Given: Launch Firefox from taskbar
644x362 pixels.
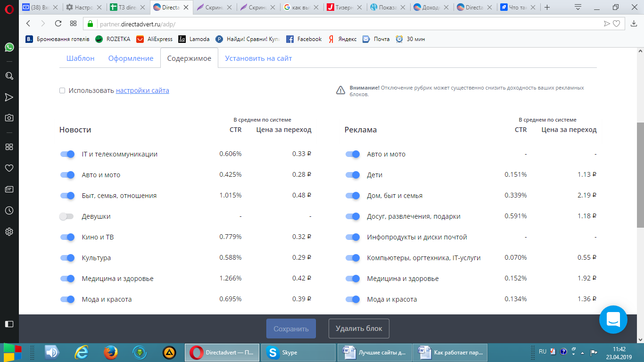Looking at the screenshot, I should pos(110,353).
